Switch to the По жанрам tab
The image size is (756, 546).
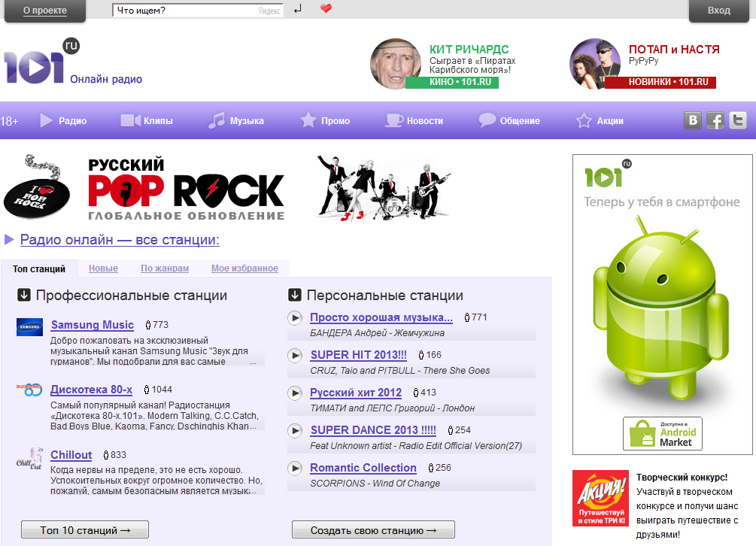165,268
